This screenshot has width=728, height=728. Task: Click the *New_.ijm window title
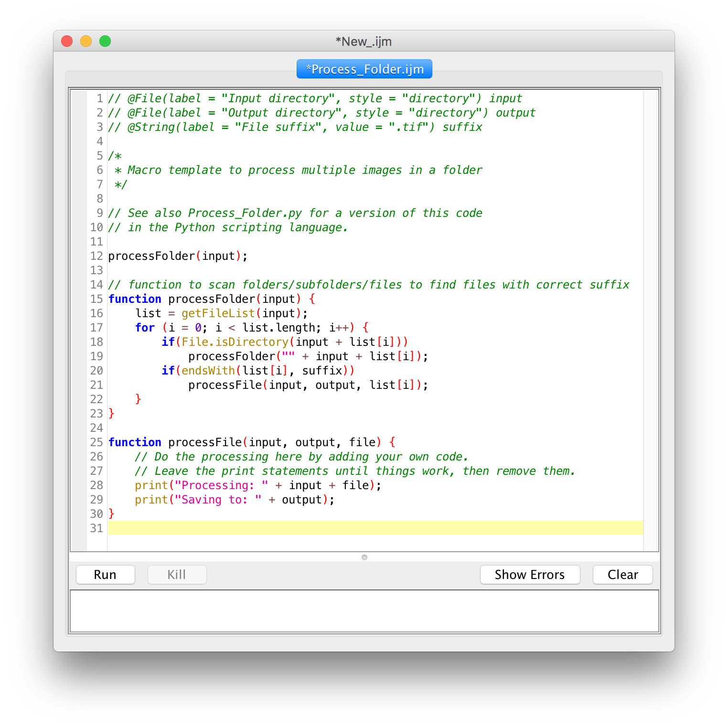point(364,42)
